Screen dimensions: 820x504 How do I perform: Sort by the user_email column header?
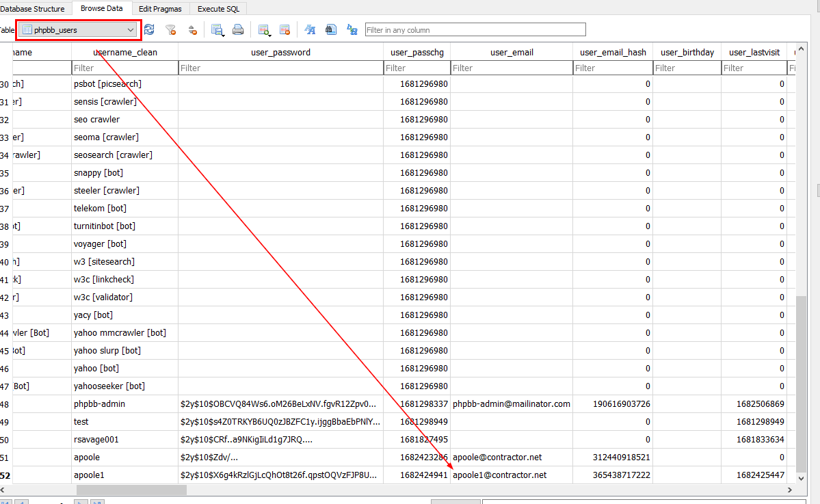(512, 52)
